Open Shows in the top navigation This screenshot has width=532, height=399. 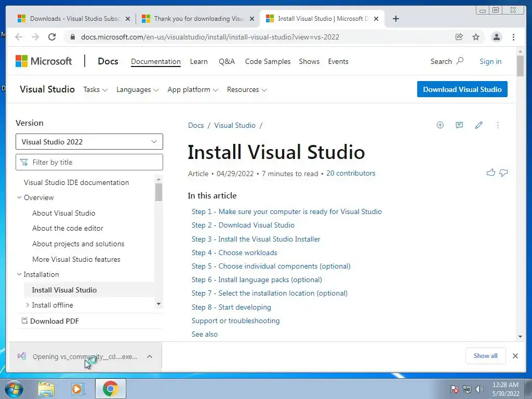[309, 61]
